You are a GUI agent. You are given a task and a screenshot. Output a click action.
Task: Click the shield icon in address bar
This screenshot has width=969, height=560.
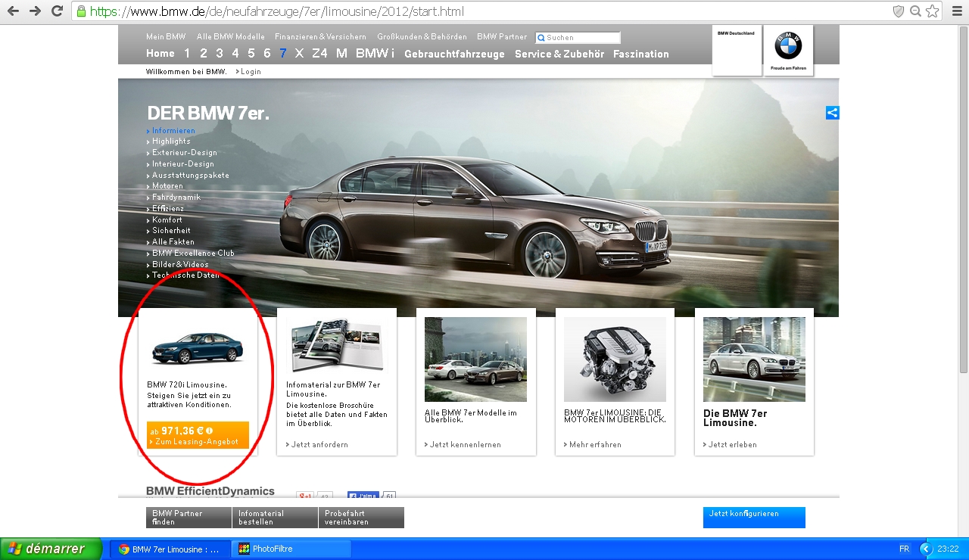(x=899, y=11)
